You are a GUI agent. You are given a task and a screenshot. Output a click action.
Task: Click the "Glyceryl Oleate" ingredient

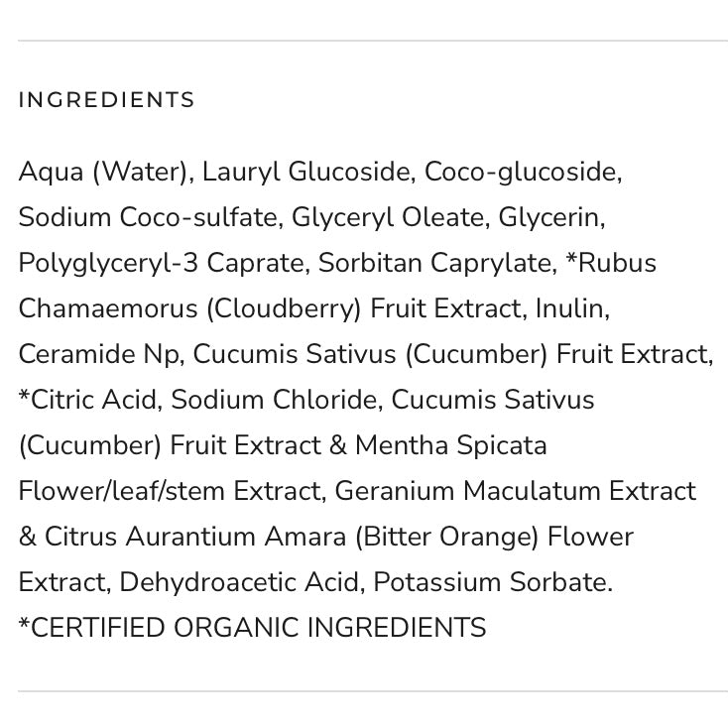tap(389, 217)
